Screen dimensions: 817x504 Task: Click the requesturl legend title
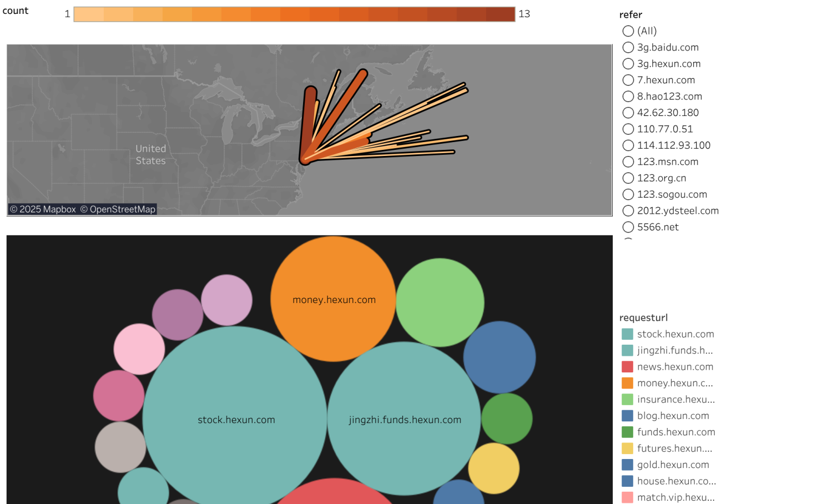pyautogui.click(x=643, y=317)
